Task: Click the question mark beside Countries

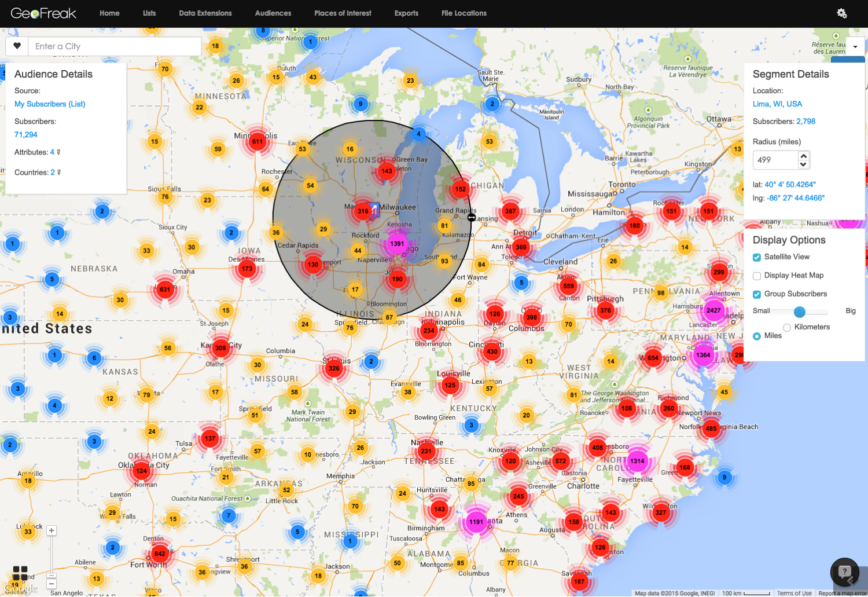Action: click(x=59, y=173)
